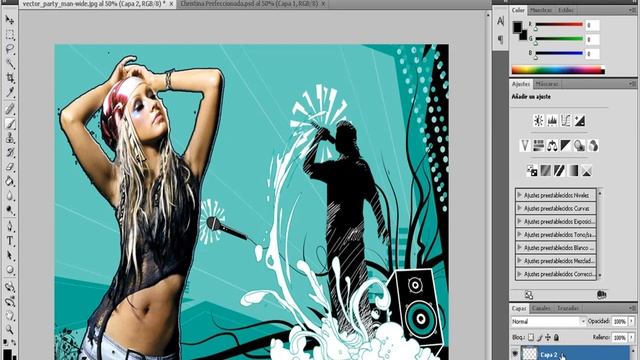Viewport: 640px width, 360px height.
Task: Expand Ajustes preestablecidos Blanco
Action: (x=520, y=247)
